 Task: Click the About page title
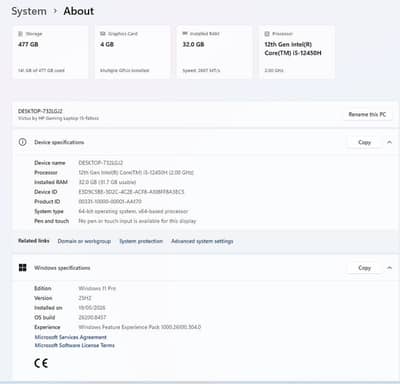click(79, 11)
